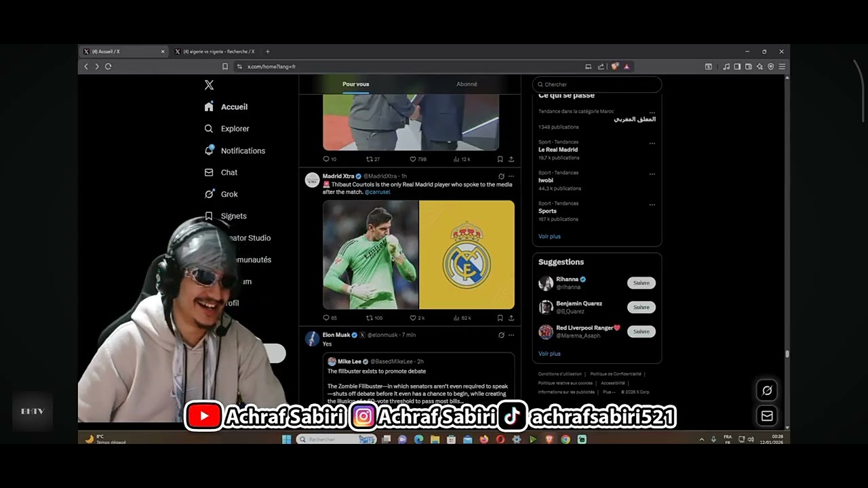Click the share icon in the address bar
868x488 pixels.
(x=601, y=66)
